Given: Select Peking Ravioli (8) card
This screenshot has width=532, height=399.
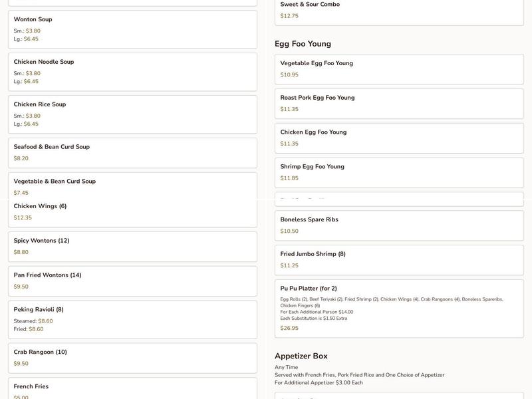Looking at the screenshot, I should click(132, 320).
